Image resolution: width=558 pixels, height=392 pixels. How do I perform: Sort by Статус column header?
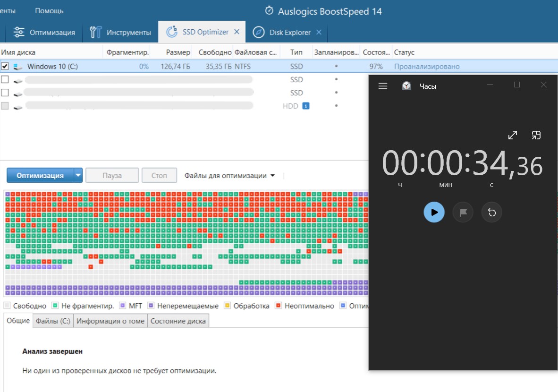click(x=404, y=52)
